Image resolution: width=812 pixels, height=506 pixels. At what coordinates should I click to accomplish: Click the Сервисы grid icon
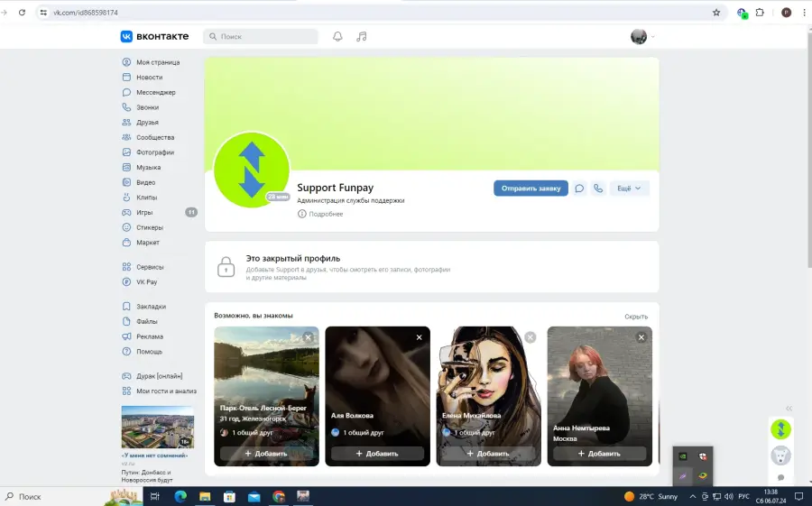[x=126, y=267]
